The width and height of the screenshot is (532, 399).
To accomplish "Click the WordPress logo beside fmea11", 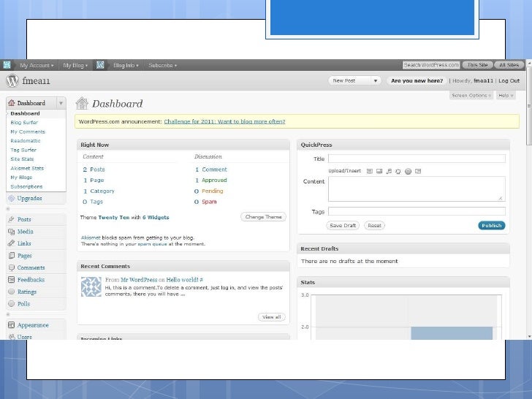I will (12, 81).
